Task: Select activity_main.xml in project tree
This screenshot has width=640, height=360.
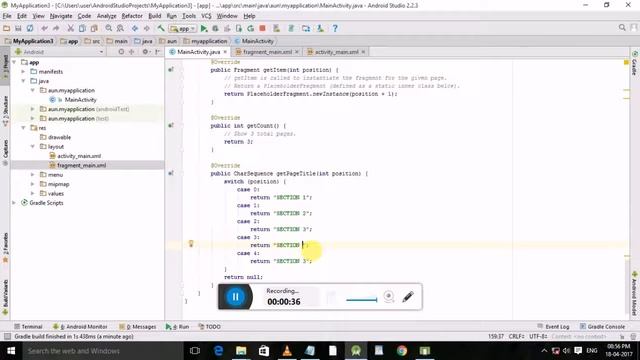Action: pyautogui.click(x=79, y=156)
